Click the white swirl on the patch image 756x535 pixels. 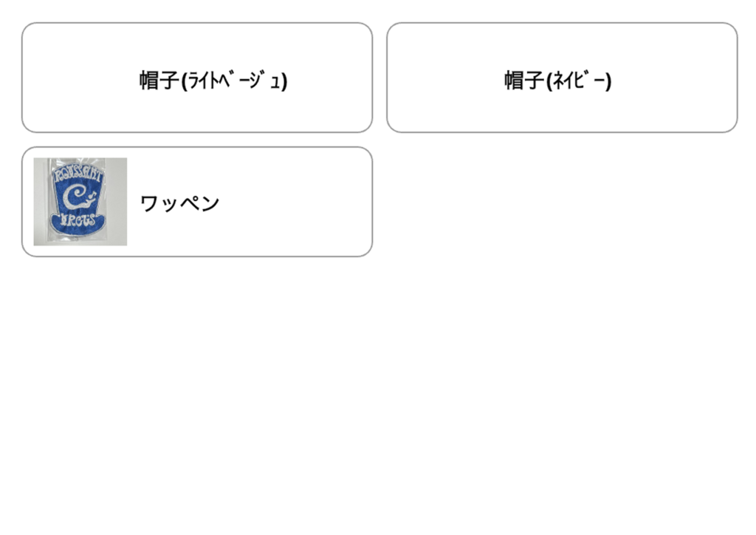[75, 197]
